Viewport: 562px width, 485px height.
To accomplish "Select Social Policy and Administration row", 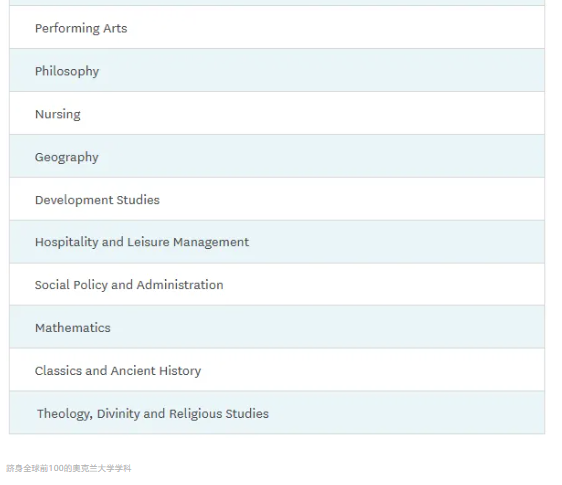I will [x=277, y=285].
